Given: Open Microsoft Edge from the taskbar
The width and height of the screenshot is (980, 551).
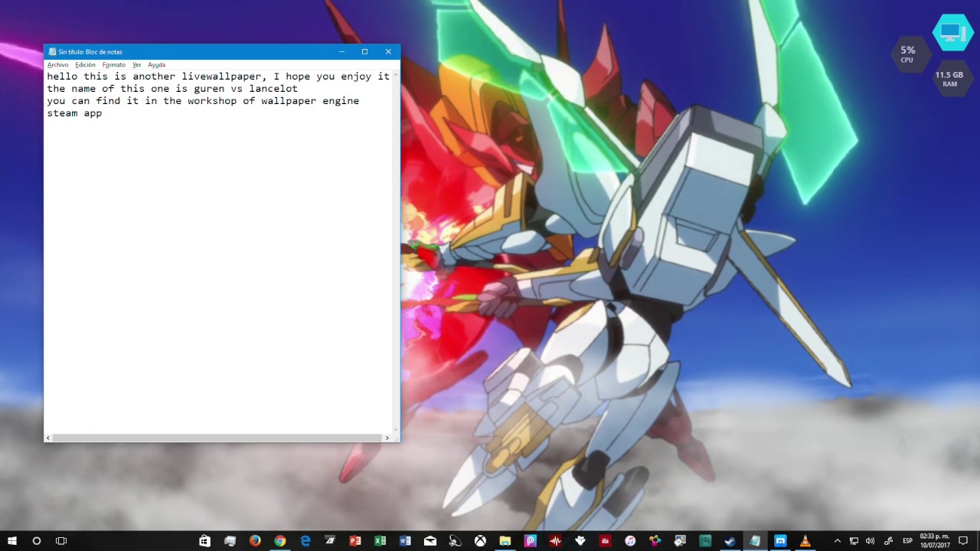Looking at the screenshot, I should pyautogui.click(x=305, y=541).
